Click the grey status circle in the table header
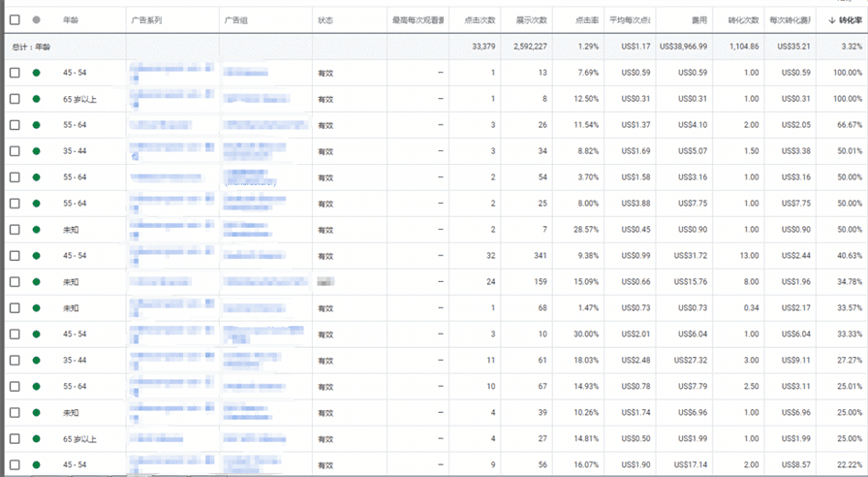This screenshot has height=477, width=868. point(37,19)
